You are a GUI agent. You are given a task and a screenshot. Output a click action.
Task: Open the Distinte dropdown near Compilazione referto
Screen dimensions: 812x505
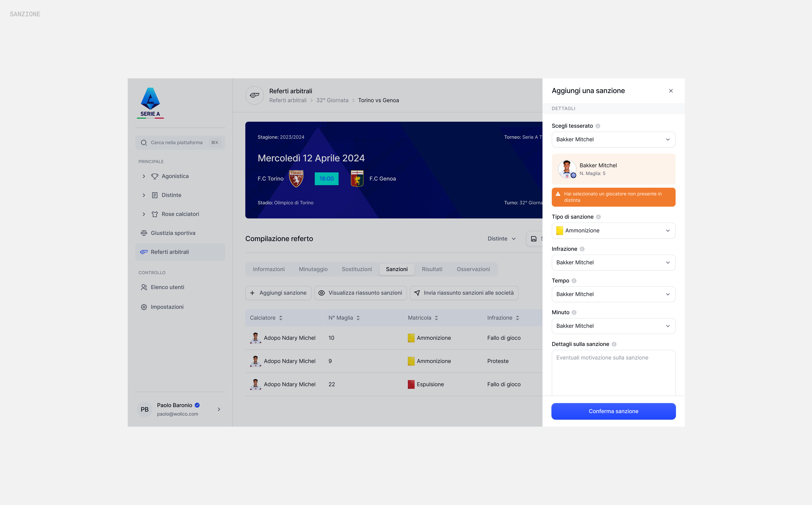point(501,239)
